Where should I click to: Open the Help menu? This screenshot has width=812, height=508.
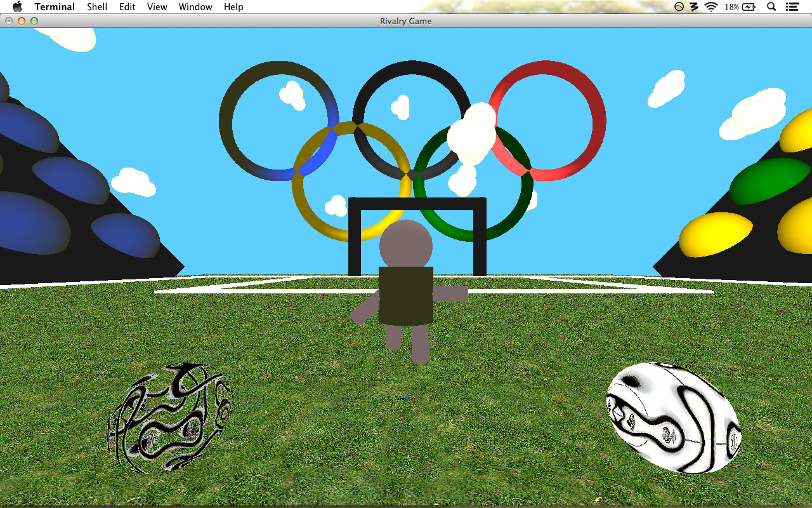pos(233,7)
